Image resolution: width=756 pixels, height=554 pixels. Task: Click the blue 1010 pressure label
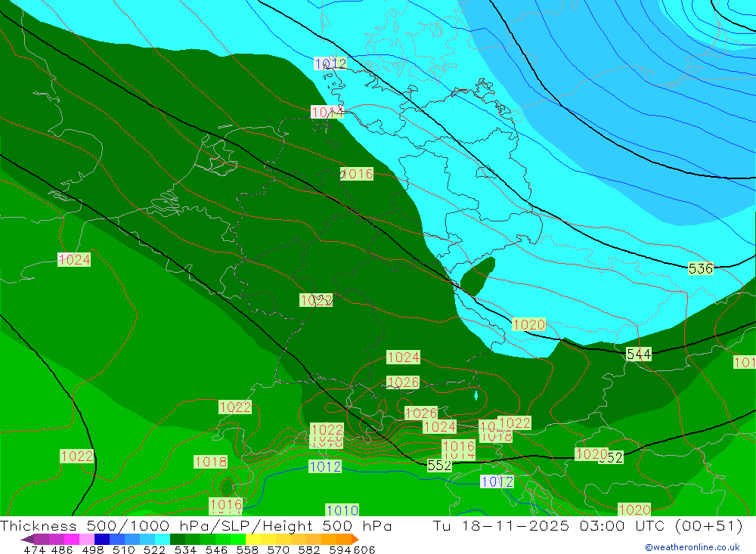pyautogui.click(x=342, y=510)
